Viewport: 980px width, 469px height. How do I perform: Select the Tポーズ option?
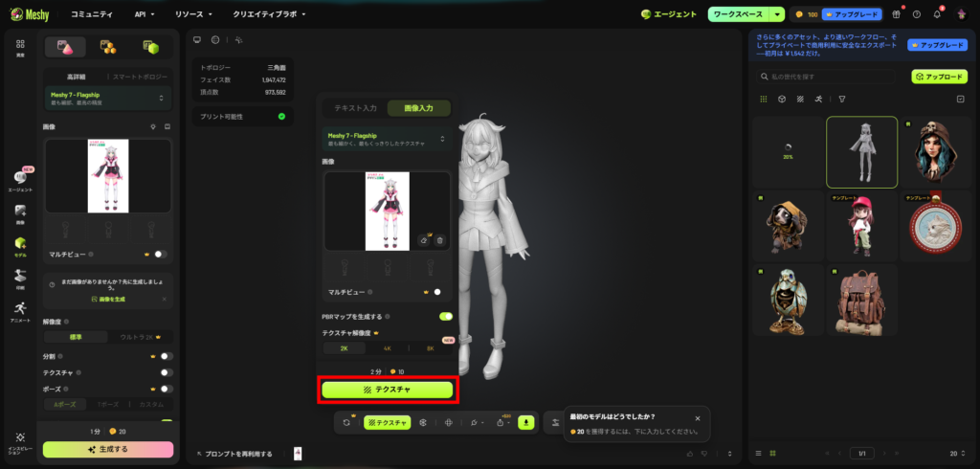point(108,405)
